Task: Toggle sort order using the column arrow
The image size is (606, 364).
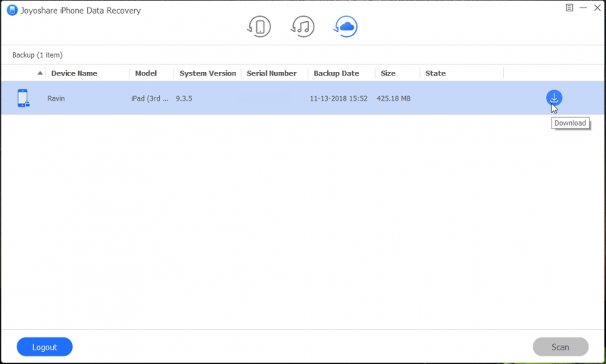Action: [40, 73]
